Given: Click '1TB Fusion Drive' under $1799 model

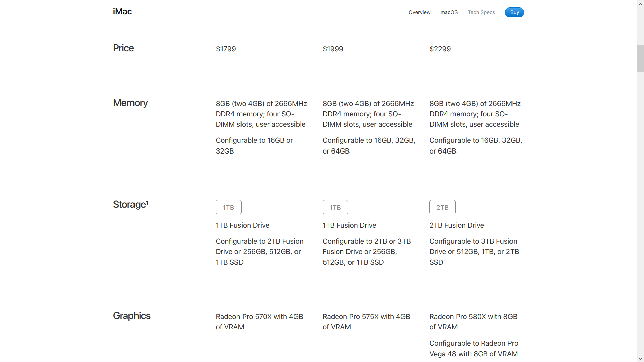Looking at the screenshot, I should coord(243,225).
